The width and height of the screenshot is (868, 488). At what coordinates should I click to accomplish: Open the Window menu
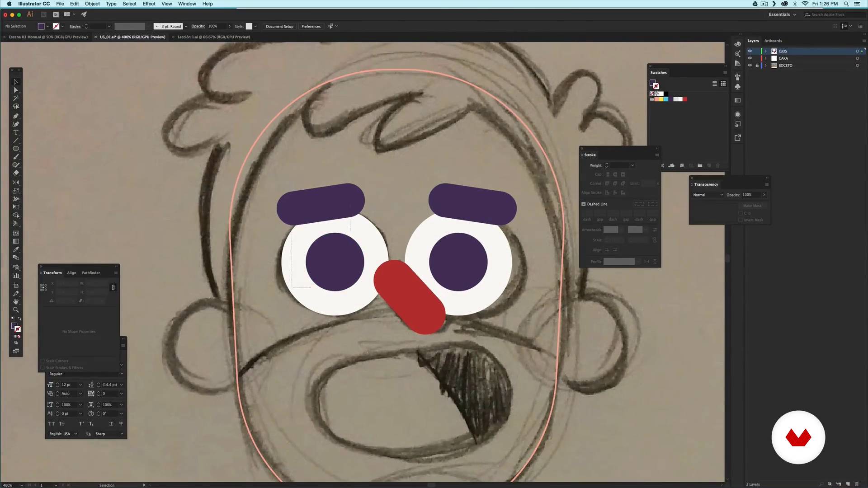[187, 4]
